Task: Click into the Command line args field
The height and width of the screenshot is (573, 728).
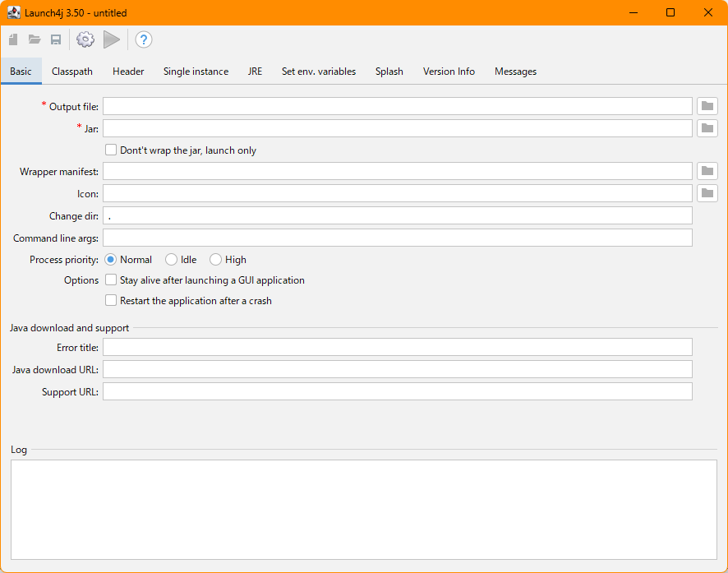Action: 398,238
